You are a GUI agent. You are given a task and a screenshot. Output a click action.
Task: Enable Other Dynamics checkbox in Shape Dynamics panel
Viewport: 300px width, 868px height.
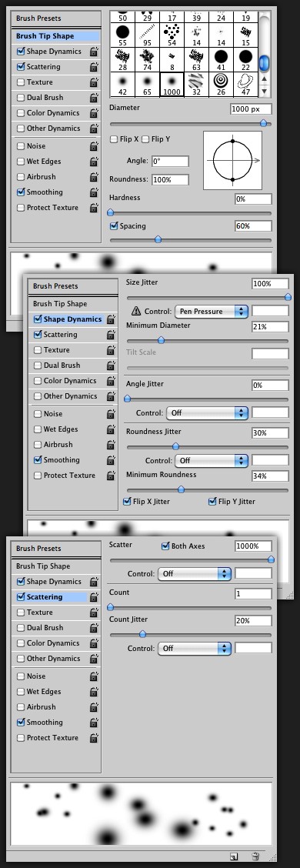point(38,396)
